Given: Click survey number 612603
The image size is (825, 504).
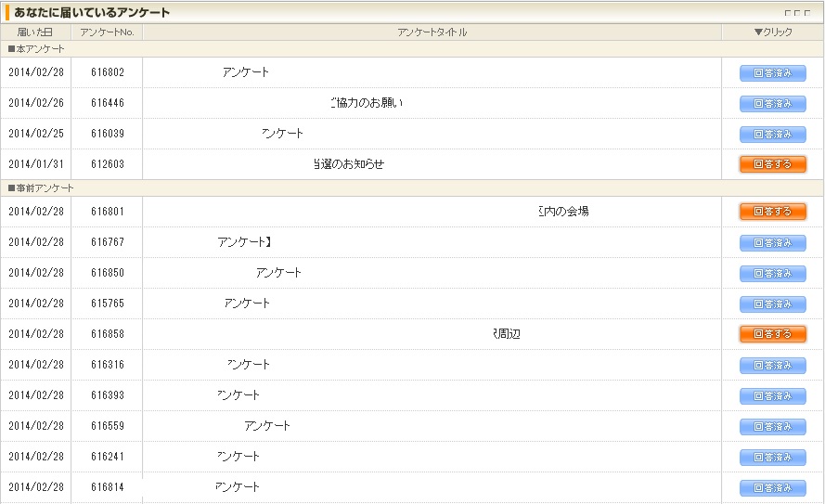Looking at the screenshot, I should coord(108,164).
